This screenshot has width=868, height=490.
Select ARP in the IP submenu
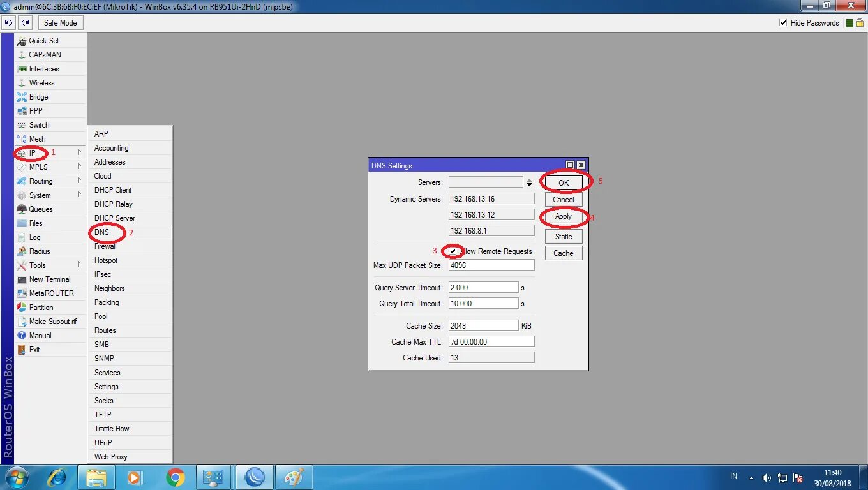tap(130, 133)
